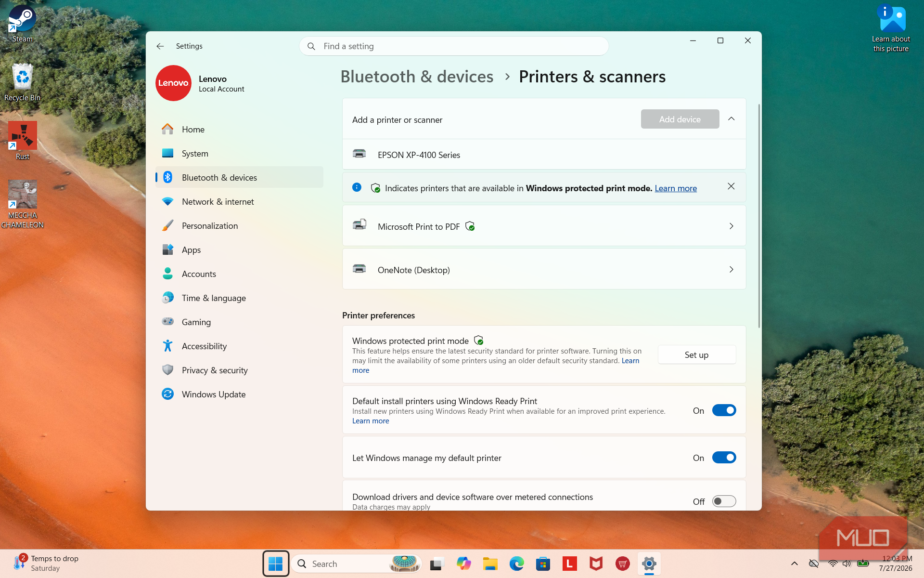This screenshot has height=578, width=924.
Task: Open the Wi-Fi network tray icon
Action: pos(833,564)
